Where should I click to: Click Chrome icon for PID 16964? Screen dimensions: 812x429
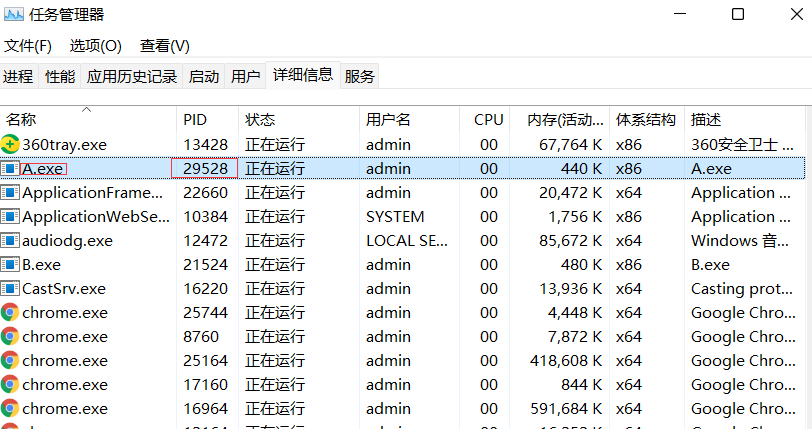click(10, 408)
